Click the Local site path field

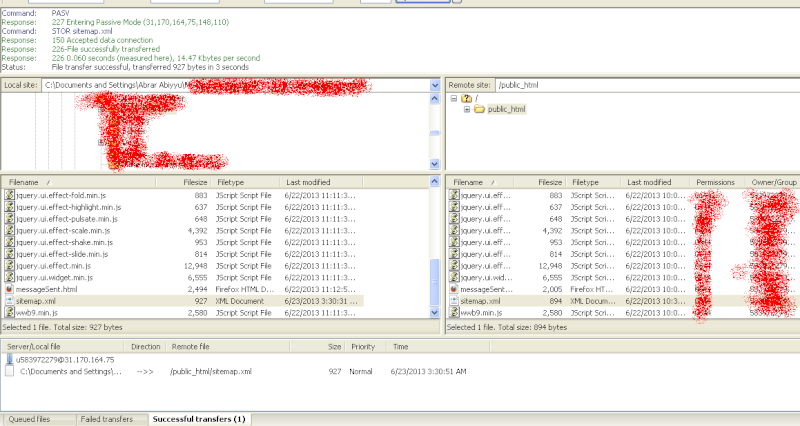[235, 85]
